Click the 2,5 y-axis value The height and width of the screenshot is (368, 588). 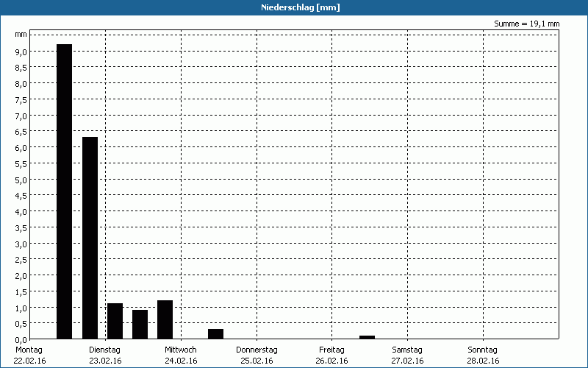[21, 261]
